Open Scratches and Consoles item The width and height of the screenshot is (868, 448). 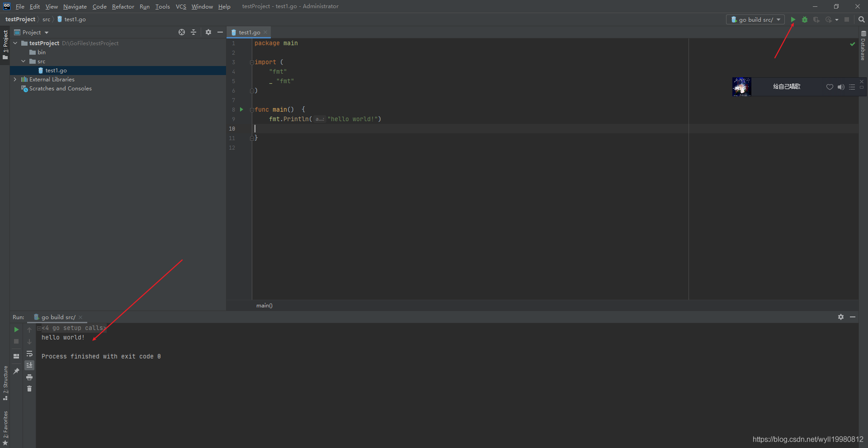tap(60, 89)
